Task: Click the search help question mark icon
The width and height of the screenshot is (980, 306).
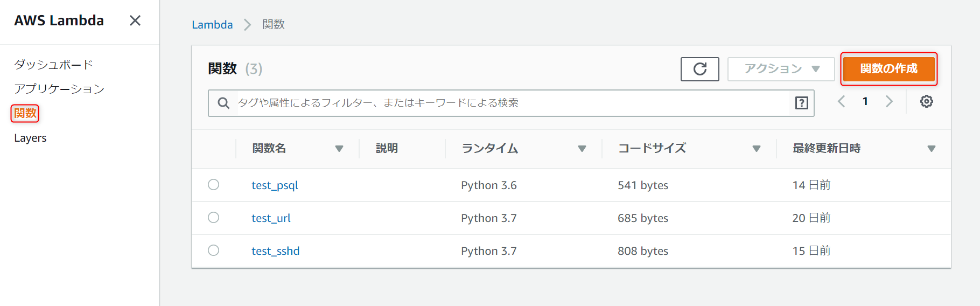Action: pos(801,103)
